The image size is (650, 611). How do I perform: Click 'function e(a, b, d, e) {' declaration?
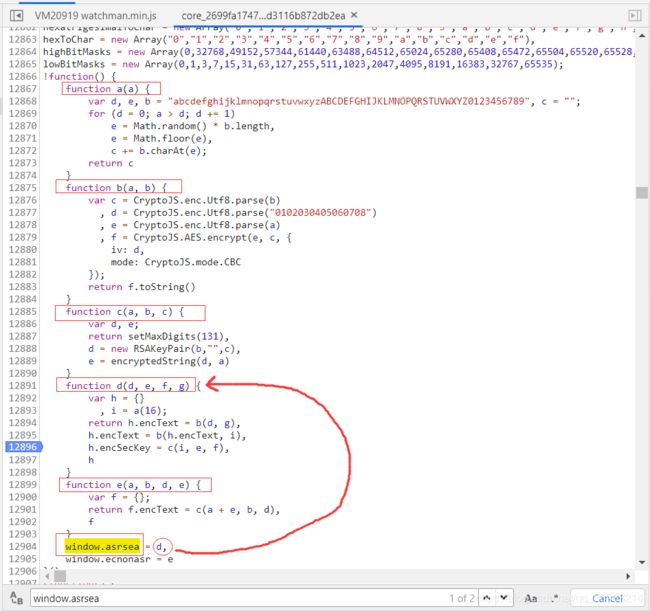133,485
